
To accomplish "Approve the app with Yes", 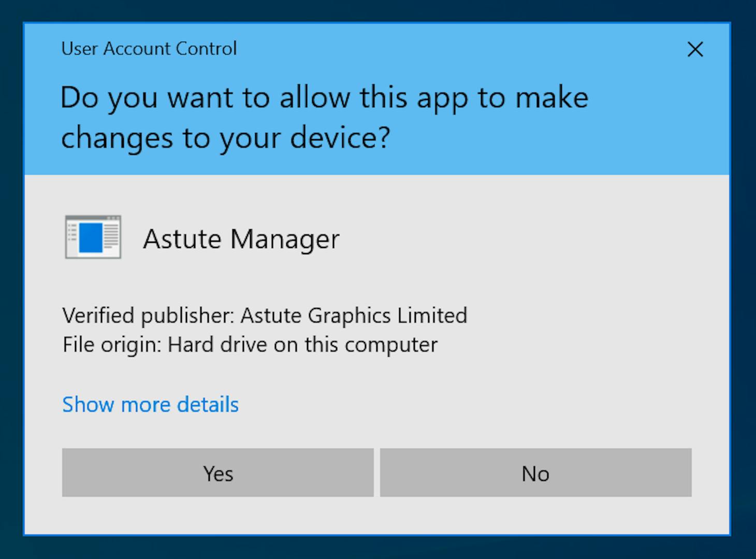I will 217,473.
